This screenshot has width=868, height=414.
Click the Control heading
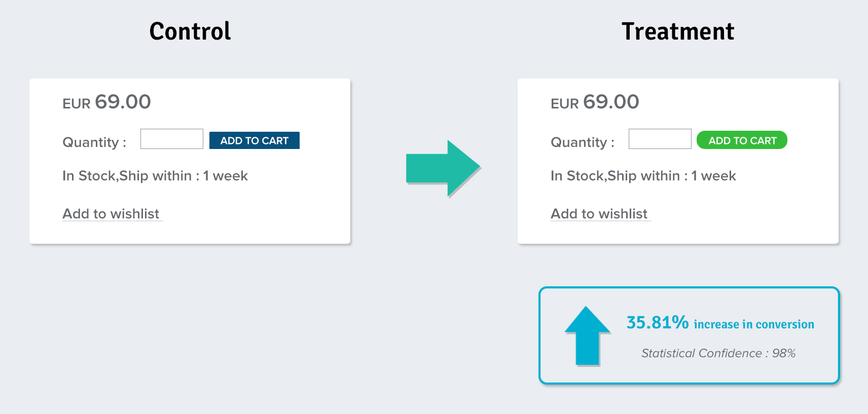190,31
